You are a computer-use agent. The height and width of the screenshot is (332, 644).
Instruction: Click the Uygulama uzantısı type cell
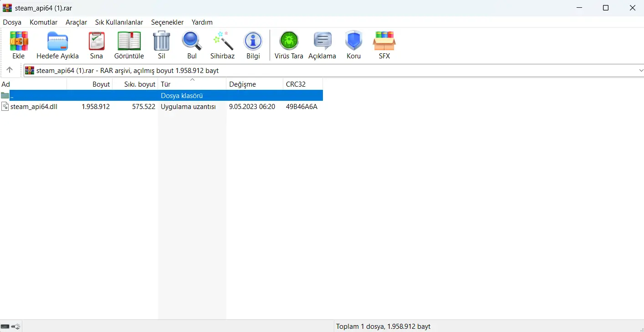188,107
